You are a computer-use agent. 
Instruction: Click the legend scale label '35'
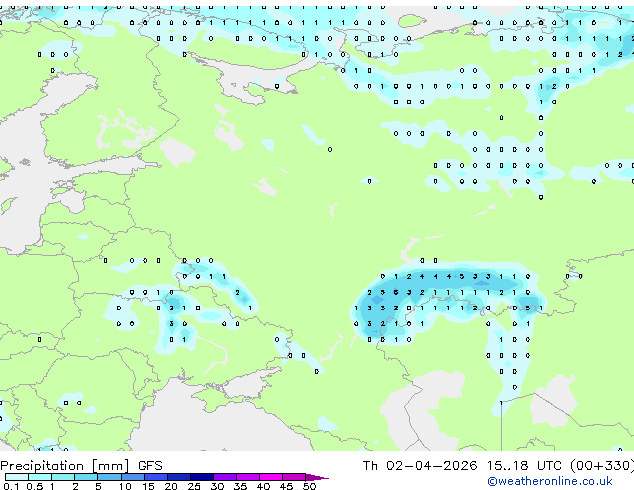[x=240, y=486]
